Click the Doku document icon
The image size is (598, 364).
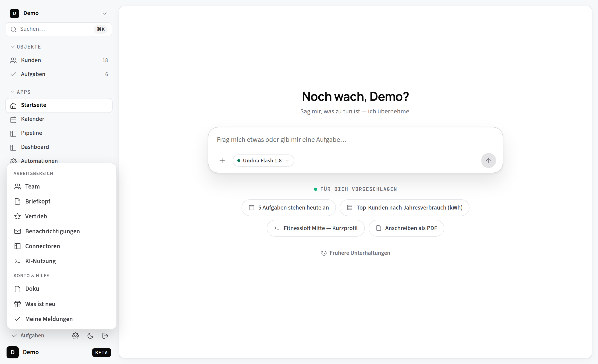pyautogui.click(x=18, y=289)
